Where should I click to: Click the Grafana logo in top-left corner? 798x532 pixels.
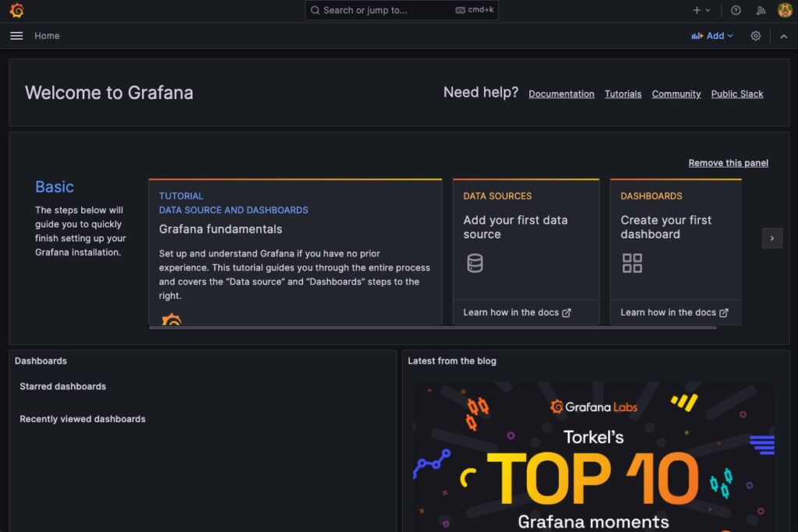[x=17, y=10]
